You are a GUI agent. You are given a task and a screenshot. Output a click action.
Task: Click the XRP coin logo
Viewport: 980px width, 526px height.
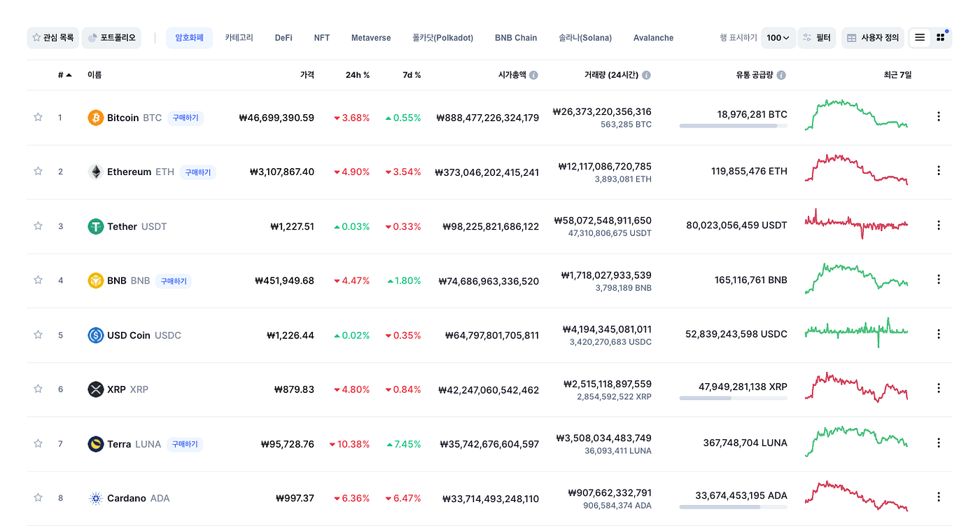(96, 389)
